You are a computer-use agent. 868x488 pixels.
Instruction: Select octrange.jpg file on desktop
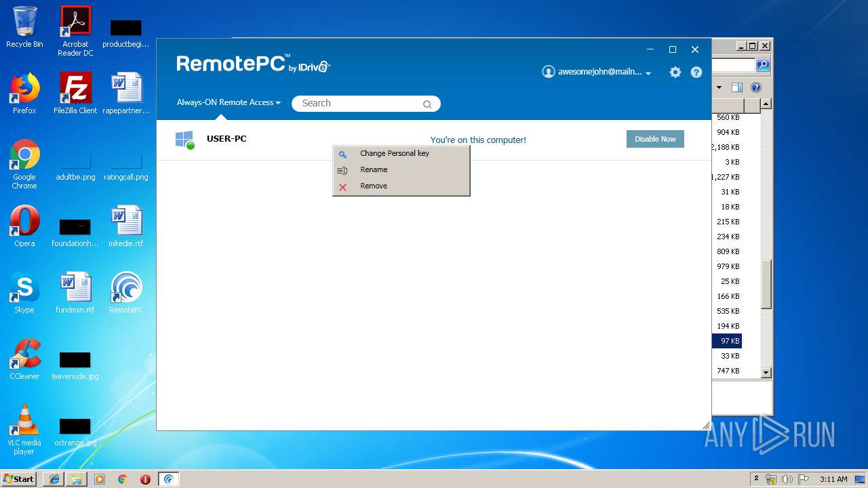coord(75,431)
